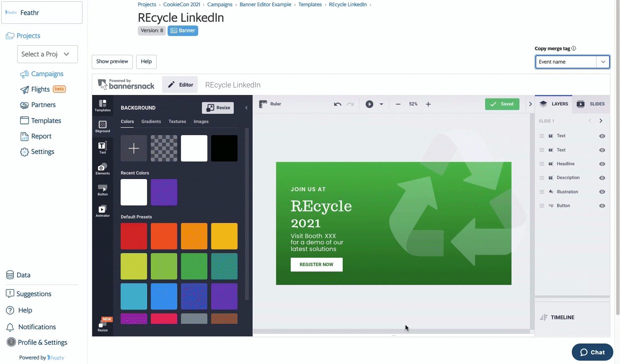This screenshot has width=620, height=364.
Task: Go to CookieCon 2021 breadcrumb
Action: 181,5
